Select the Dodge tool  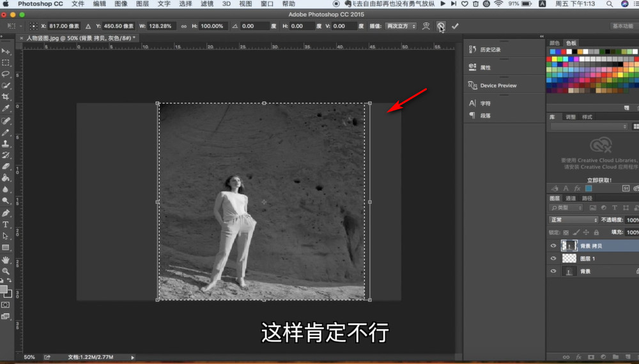pyautogui.click(x=6, y=201)
